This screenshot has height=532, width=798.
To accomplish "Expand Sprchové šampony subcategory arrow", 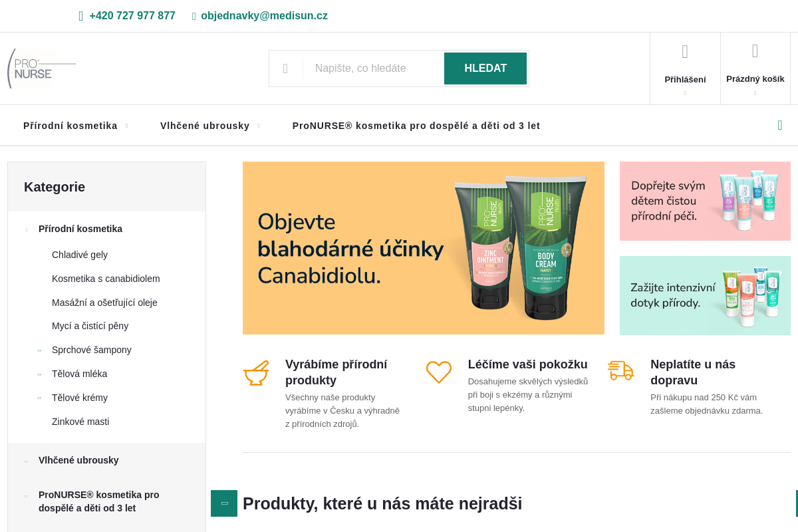I will pyautogui.click(x=39, y=350).
